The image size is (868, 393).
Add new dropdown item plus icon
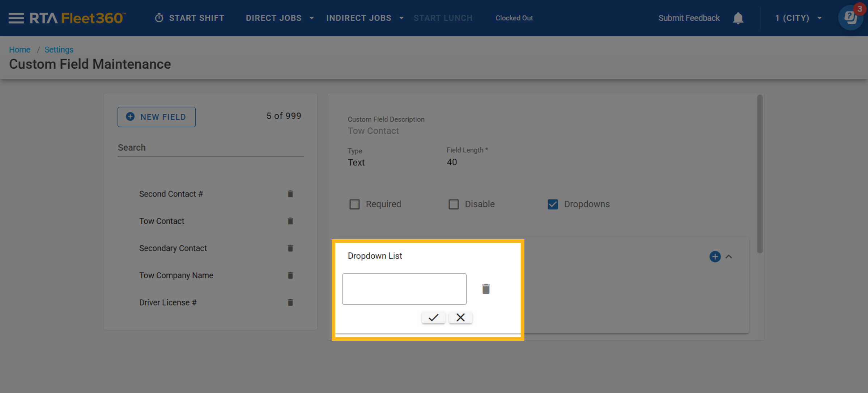coord(715,257)
